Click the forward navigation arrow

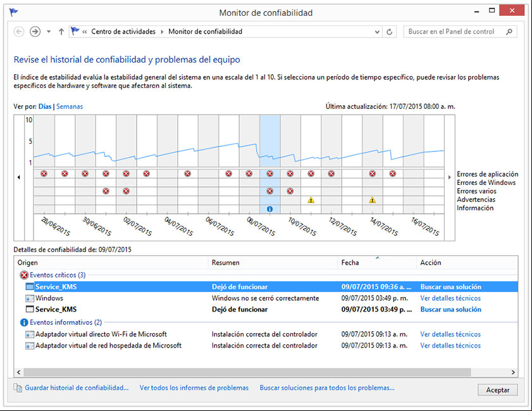(35, 32)
